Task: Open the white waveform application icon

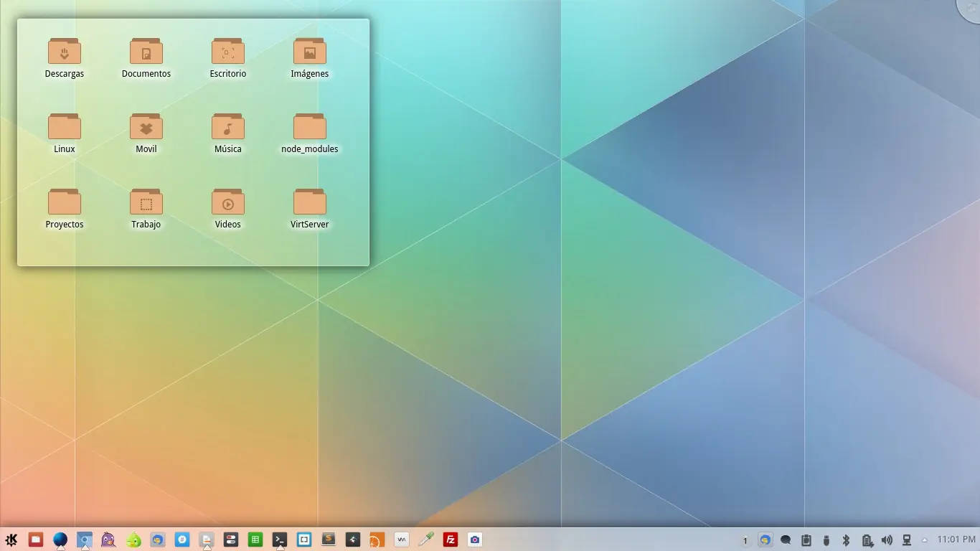Action: click(x=402, y=540)
